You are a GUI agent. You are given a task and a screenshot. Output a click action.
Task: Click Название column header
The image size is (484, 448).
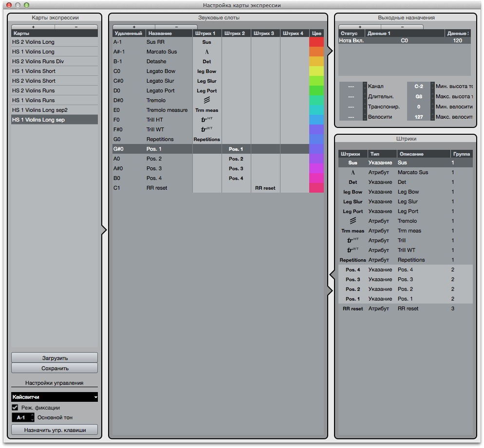point(169,33)
